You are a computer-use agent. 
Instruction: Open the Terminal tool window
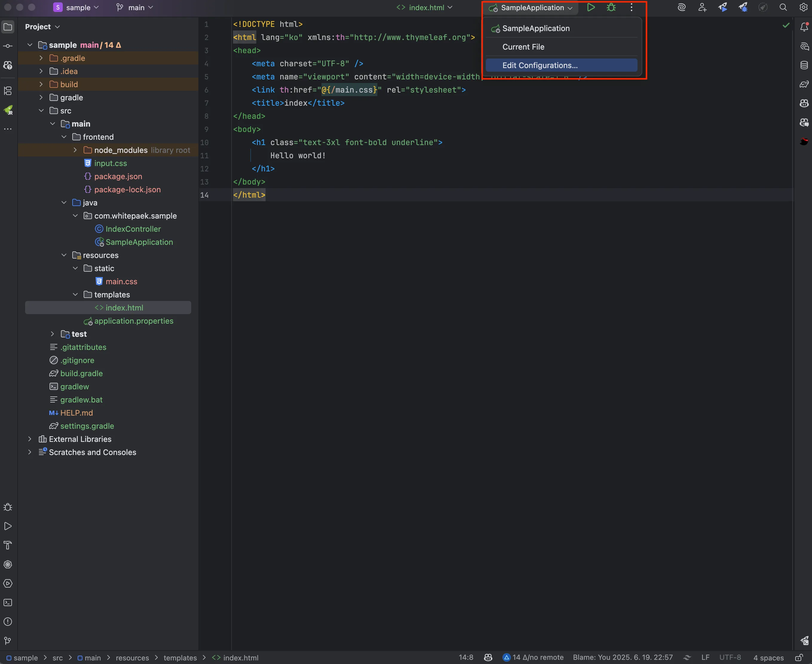(x=8, y=603)
